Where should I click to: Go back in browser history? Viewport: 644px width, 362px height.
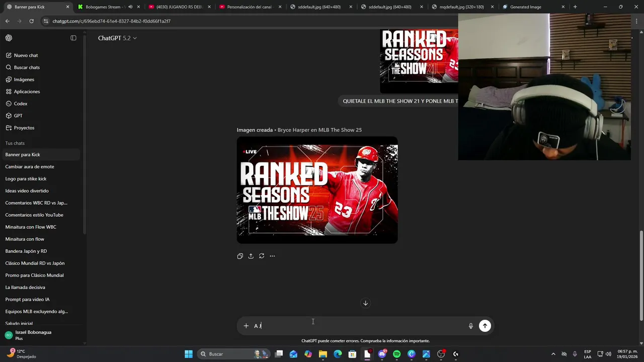point(7,21)
